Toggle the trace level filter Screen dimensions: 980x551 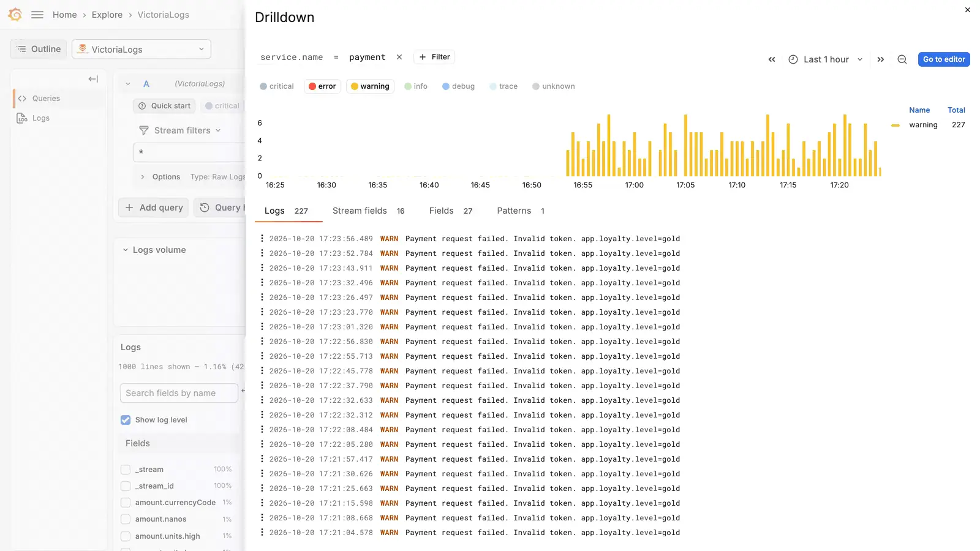tap(503, 86)
